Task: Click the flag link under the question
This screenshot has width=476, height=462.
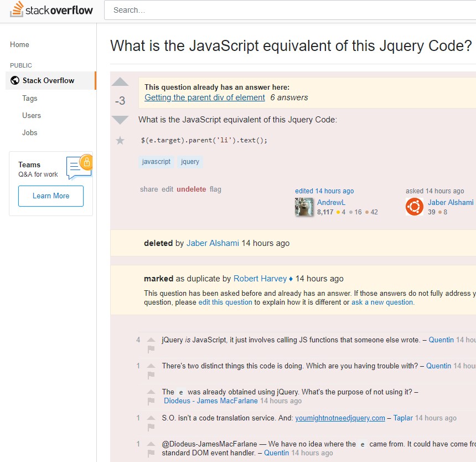Action: (215, 189)
